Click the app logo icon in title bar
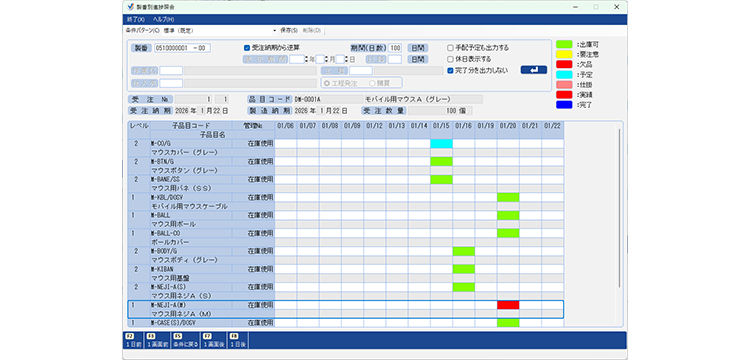This screenshot has width=750, height=360. 131,7
